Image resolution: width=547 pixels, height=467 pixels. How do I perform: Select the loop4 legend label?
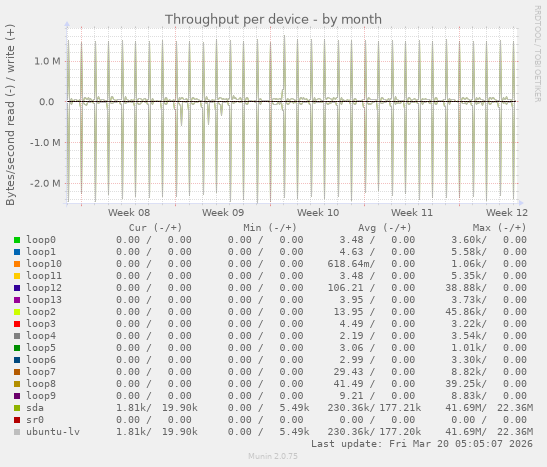click(x=41, y=336)
